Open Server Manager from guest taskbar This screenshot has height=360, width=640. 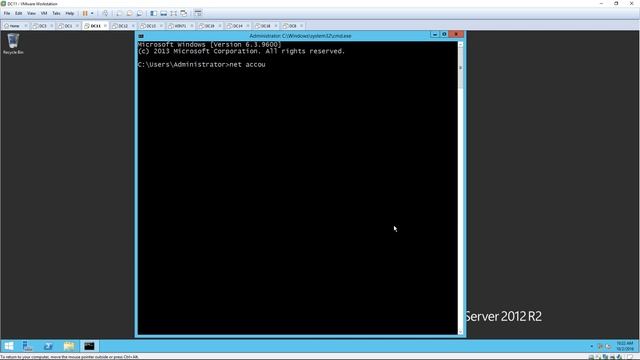27,346
